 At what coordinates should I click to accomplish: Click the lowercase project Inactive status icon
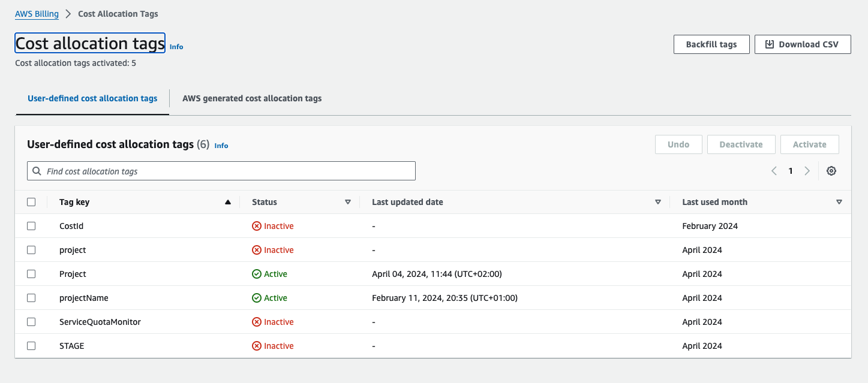(x=257, y=250)
